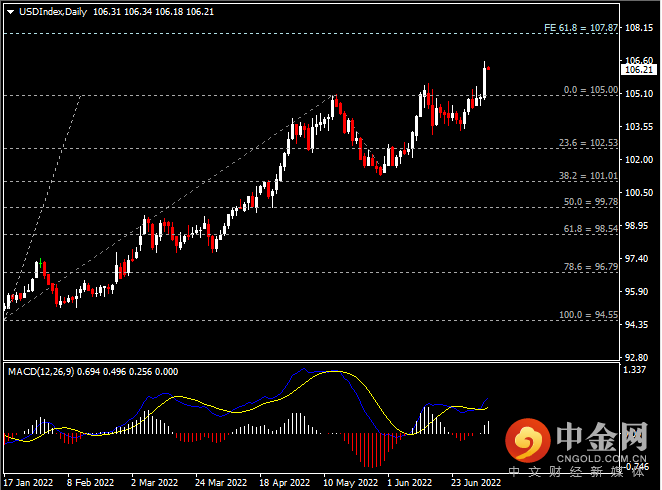Click the latest small red candlestick
Screen dimensions: 662x490
click(488, 68)
